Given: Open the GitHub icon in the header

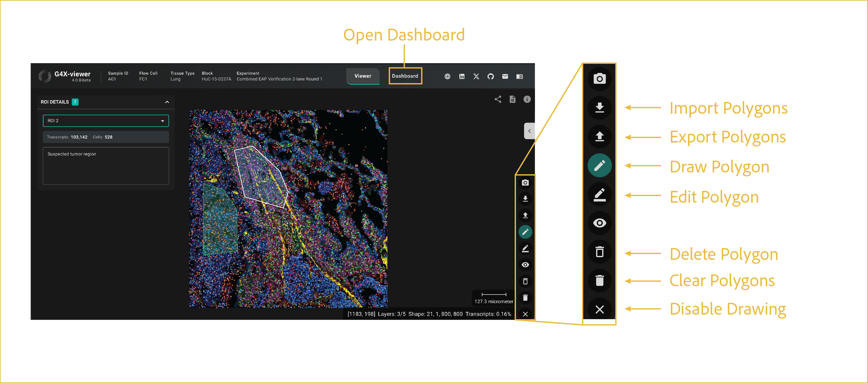Looking at the screenshot, I should pos(490,77).
